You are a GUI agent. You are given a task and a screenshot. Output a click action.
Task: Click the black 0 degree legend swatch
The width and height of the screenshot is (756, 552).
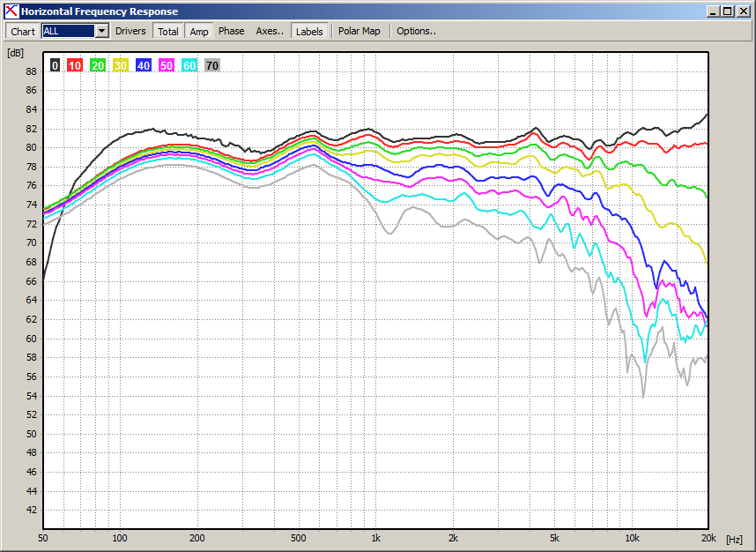[55, 65]
